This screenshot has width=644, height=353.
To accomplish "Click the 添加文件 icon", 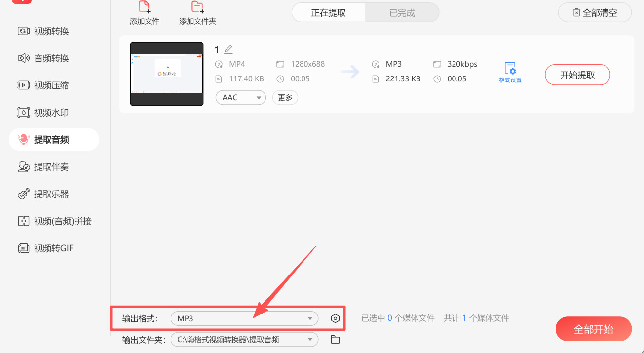I will pyautogui.click(x=144, y=7).
